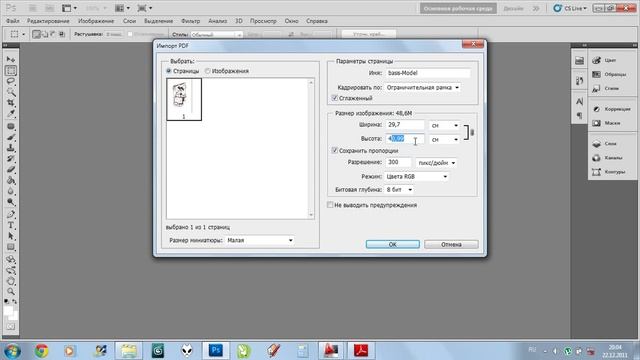Click the Отмена button
Viewport: 640px width, 360px height.
click(451, 244)
